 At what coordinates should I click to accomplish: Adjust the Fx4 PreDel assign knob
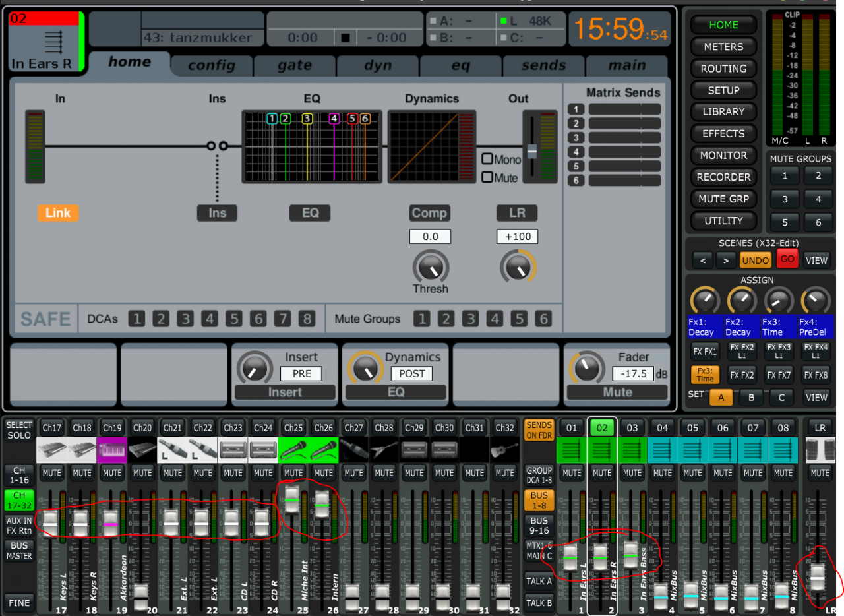pos(816,301)
